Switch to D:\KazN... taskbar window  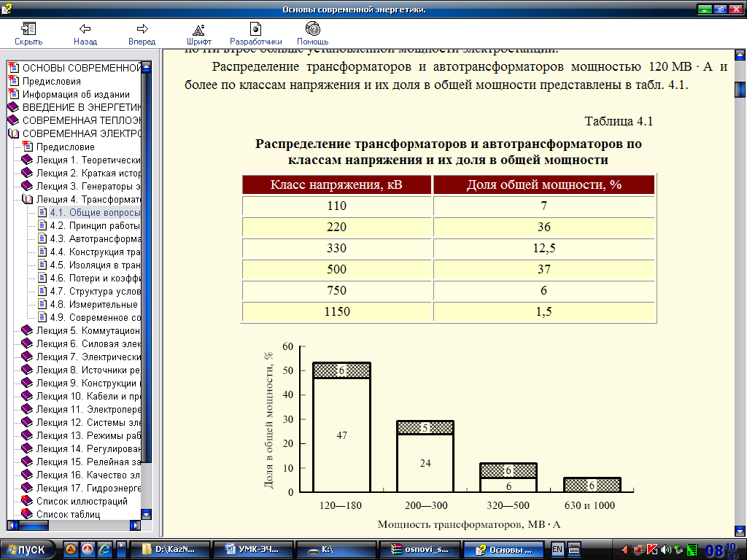pyautogui.click(x=171, y=550)
